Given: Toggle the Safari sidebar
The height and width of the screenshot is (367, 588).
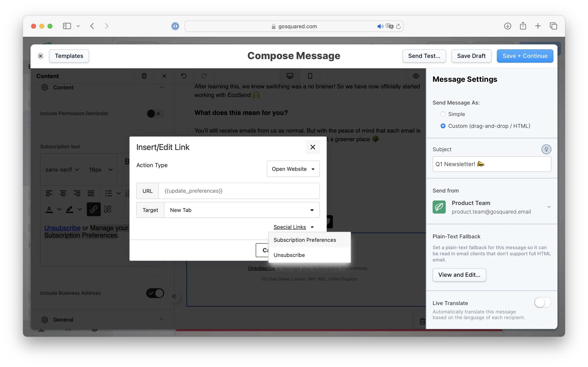Looking at the screenshot, I should click(x=67, y=26).
